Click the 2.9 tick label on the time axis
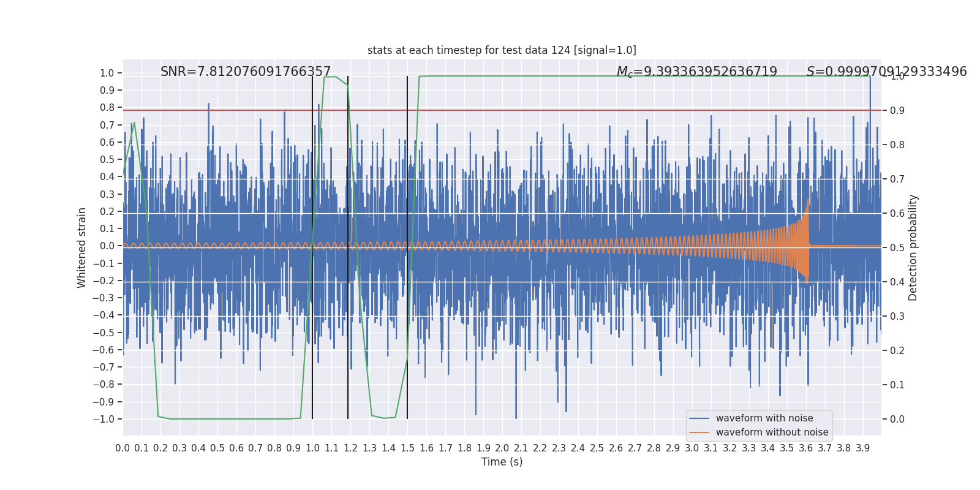The height and width of the screenshot is (490, 980). pos(673,448)
